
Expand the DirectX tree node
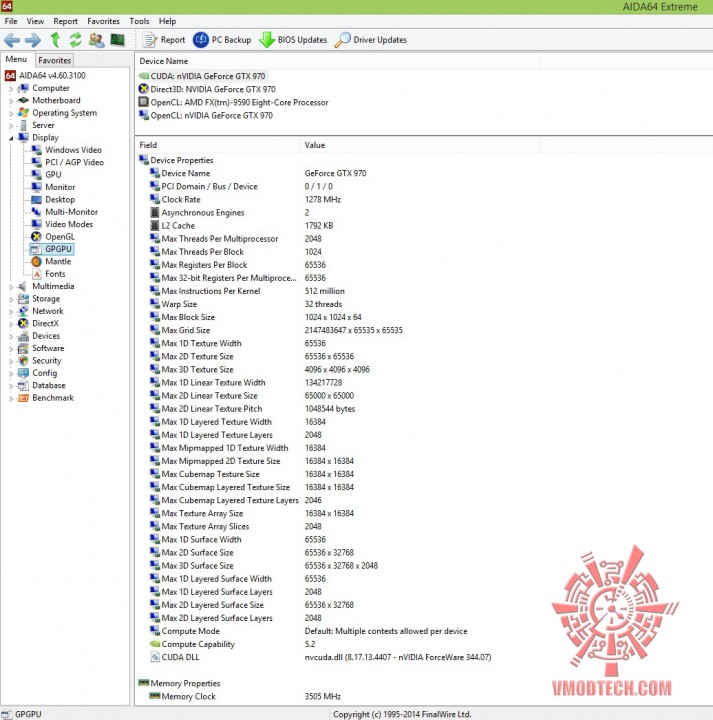(x=11, y=324)
